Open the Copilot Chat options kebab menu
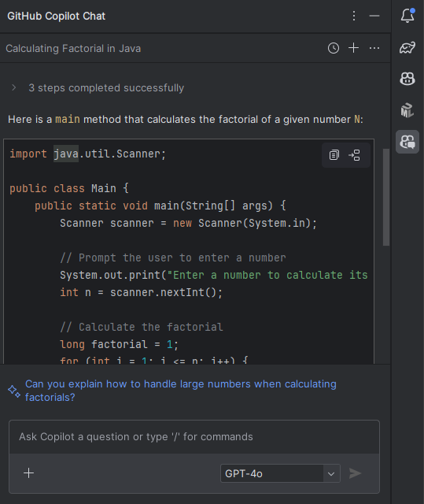This screenshot has height=504, width=424. pos(354,16)
